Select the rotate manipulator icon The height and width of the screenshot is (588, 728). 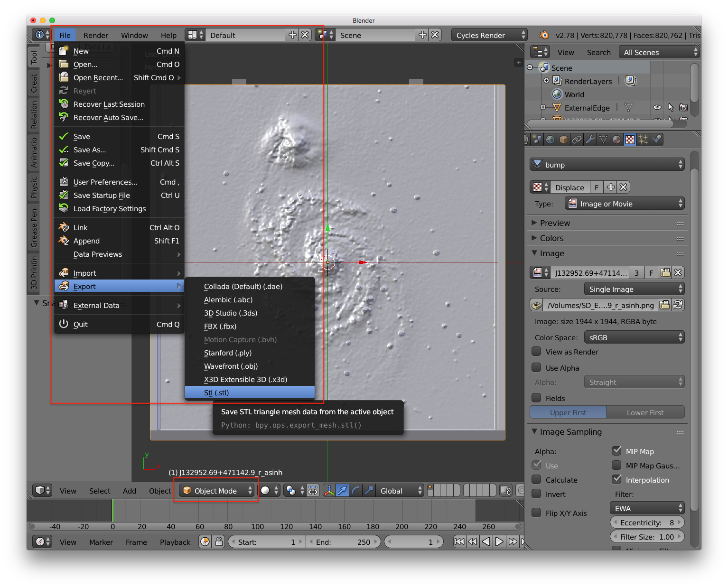(356, 490)
